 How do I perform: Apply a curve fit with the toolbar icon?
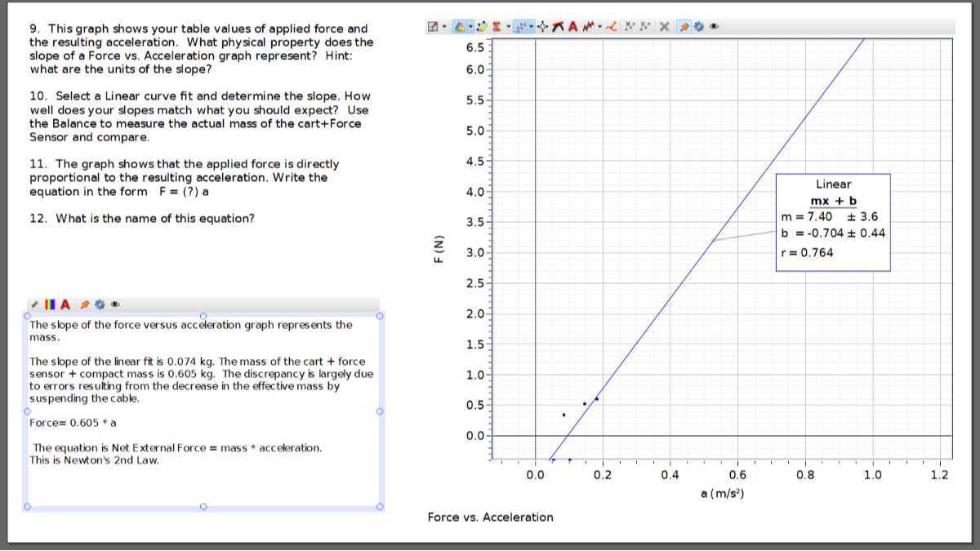590,25
